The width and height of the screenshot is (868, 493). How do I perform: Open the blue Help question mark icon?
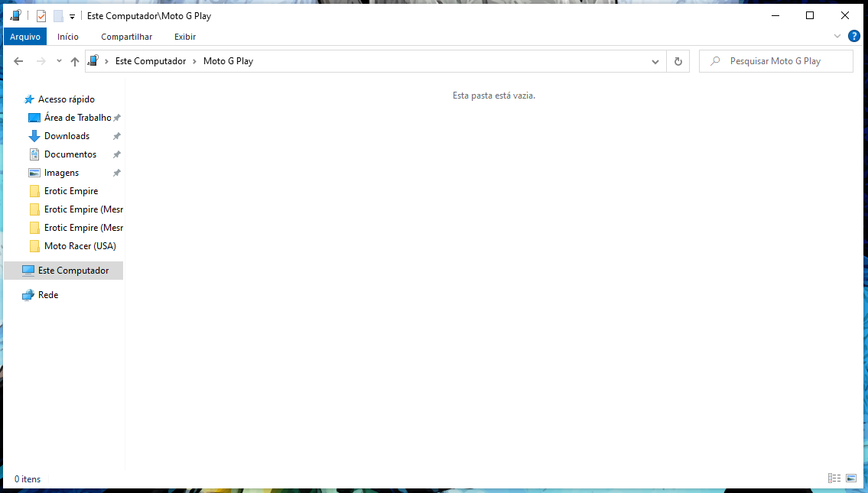(x=854, y=36)
